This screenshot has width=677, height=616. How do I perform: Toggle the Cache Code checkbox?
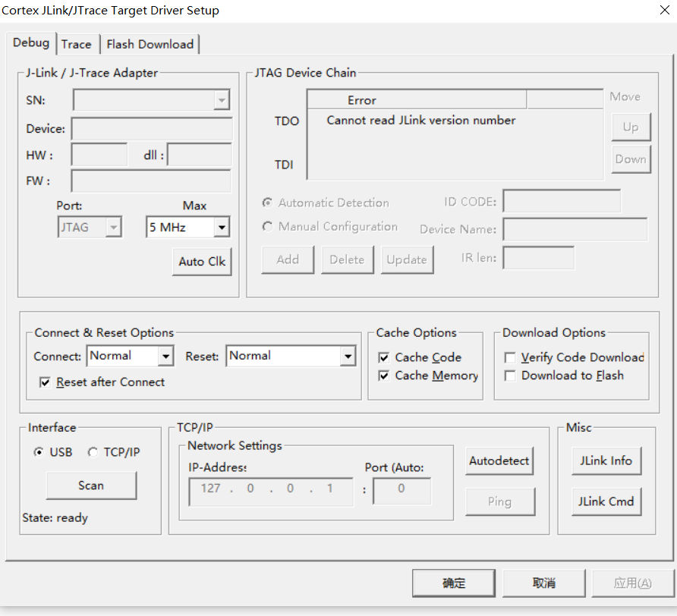coord(383,357)
